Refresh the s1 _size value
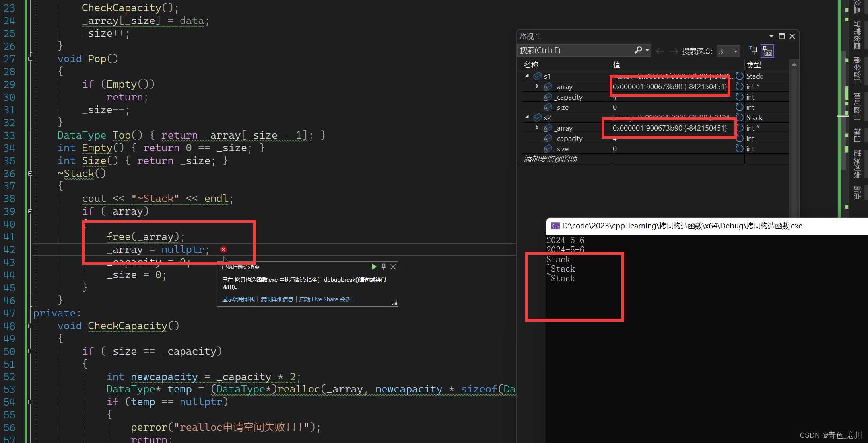868x443 pixels. [739, 107]
